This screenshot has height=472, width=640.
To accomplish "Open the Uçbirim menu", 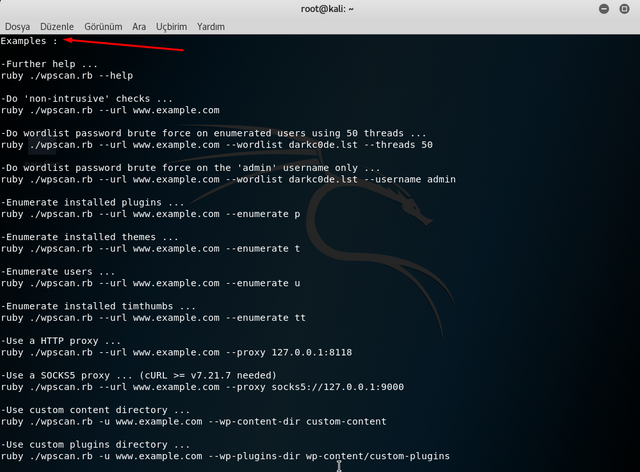I will pyautogui.click(x=171, y=27).
